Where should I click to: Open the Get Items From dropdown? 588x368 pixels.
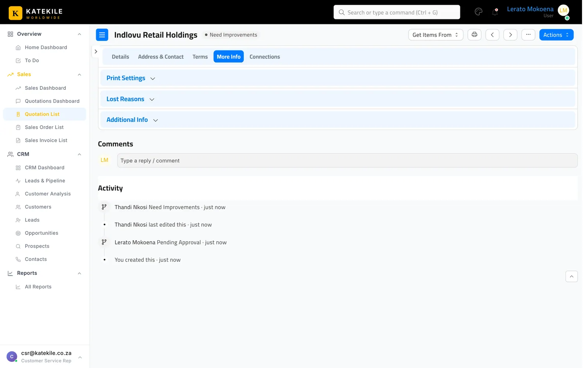click(435, 35)
